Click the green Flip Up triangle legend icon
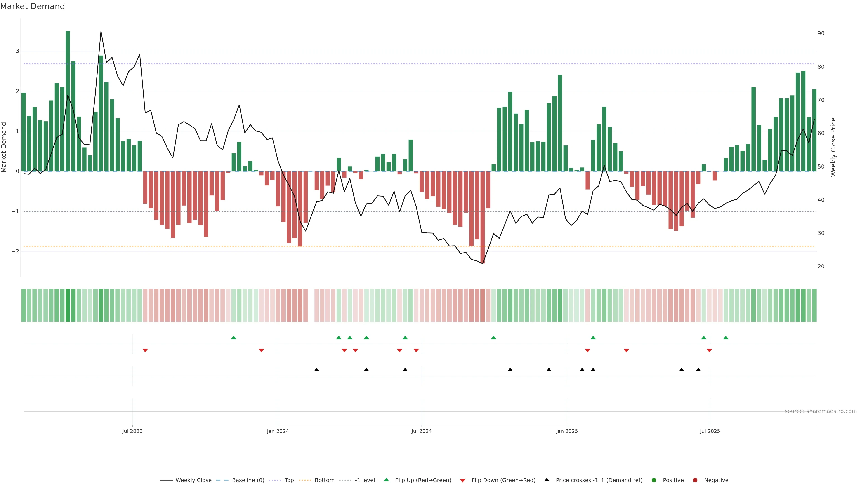 pyautogui.click(x=386, y=480)
